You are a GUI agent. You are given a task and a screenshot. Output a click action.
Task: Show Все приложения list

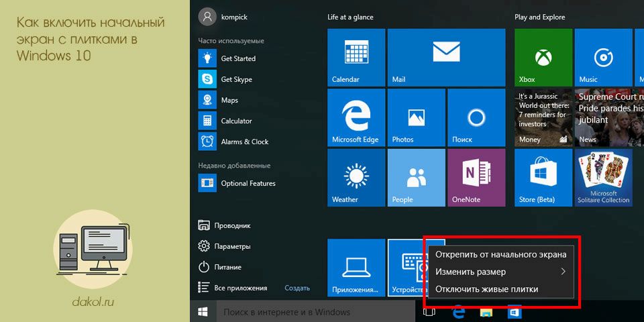click(233, 288)
